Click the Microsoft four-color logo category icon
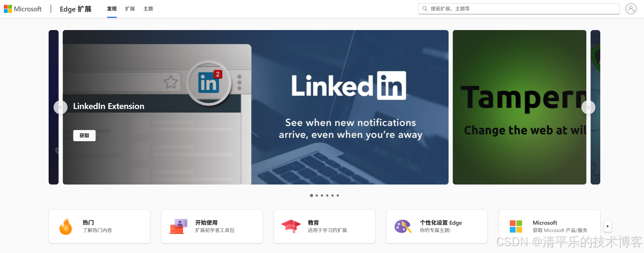 [516, 226]
